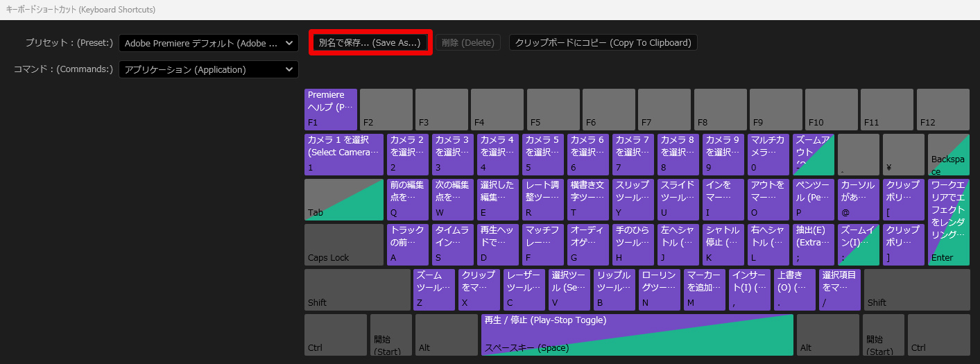Select the N key, Rolling Edit tool
Viewport: 980px width, 364px height.
660,290
